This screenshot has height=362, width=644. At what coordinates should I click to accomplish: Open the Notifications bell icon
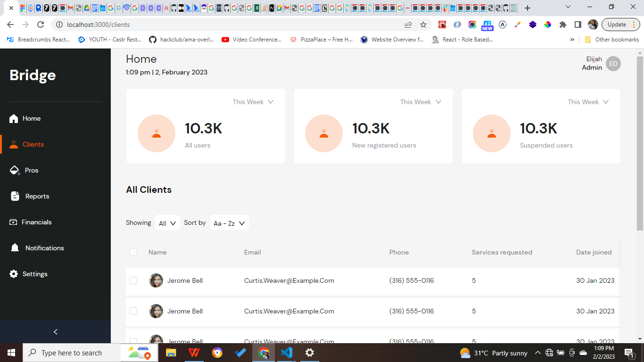click(15, 248)
